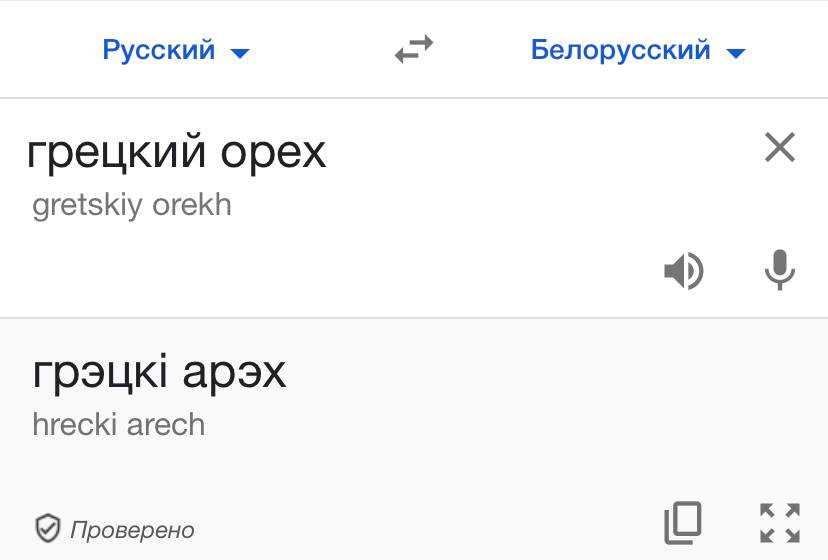
Task: Click into the грецкий орех input text
Action: click(176, 153)
